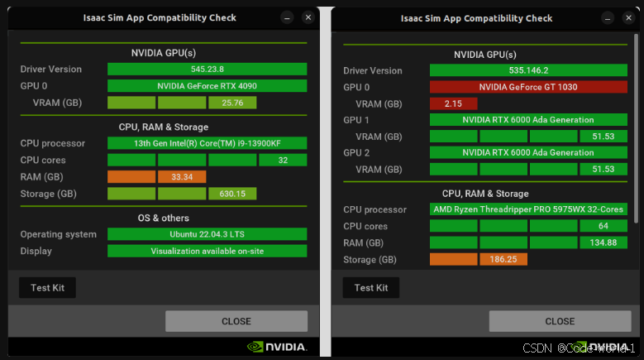The width and height of the screenshot is (644, 360).
Task: Click the Storage value 630.15
Action: click(x=232, y=194)
